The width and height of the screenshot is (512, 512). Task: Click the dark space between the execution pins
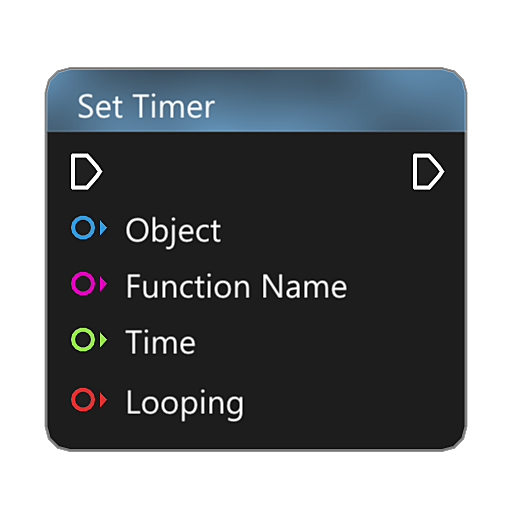tap(257, 172)
